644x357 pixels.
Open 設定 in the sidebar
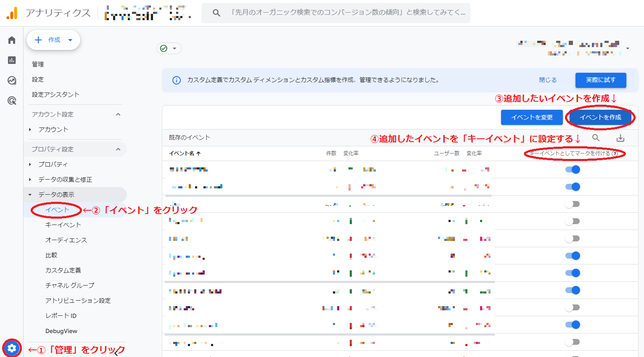click(x=38, y=79)
